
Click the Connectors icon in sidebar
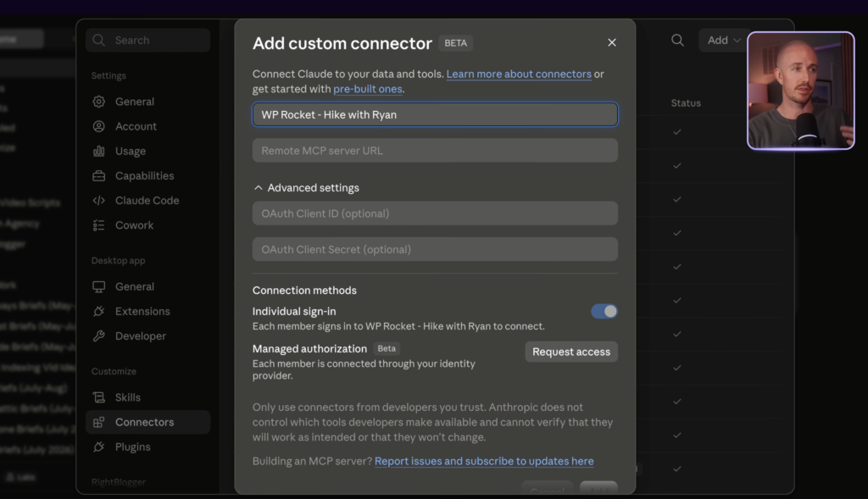(99, 422)
